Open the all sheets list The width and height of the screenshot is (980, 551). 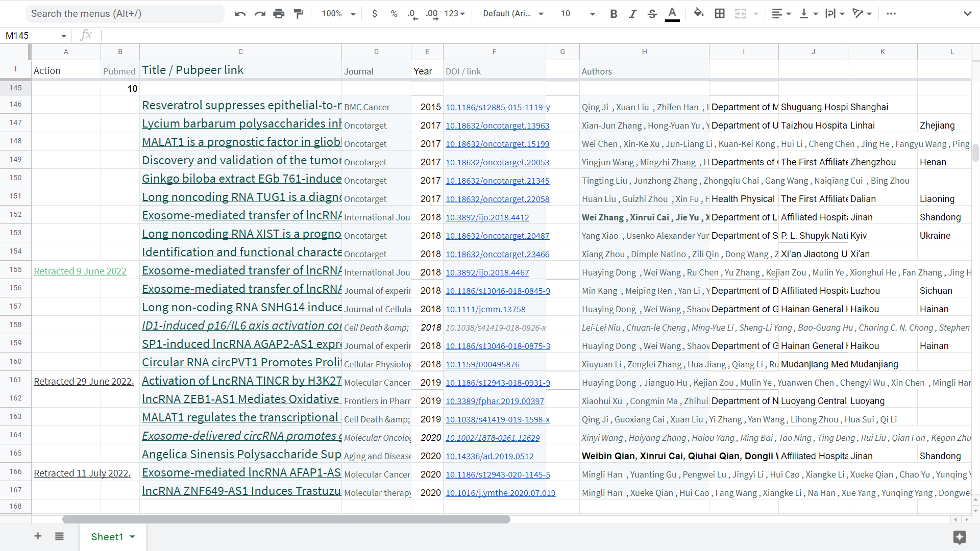pyautogui.click(x=59, y=536)
